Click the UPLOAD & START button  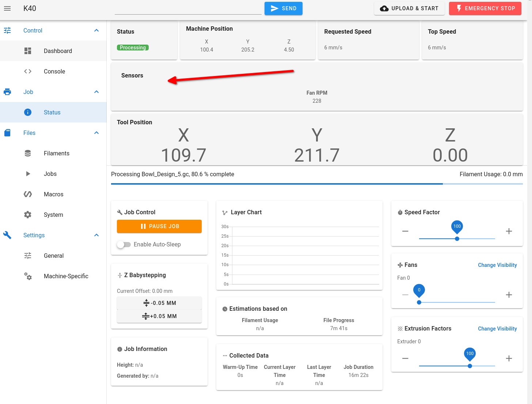409,8
